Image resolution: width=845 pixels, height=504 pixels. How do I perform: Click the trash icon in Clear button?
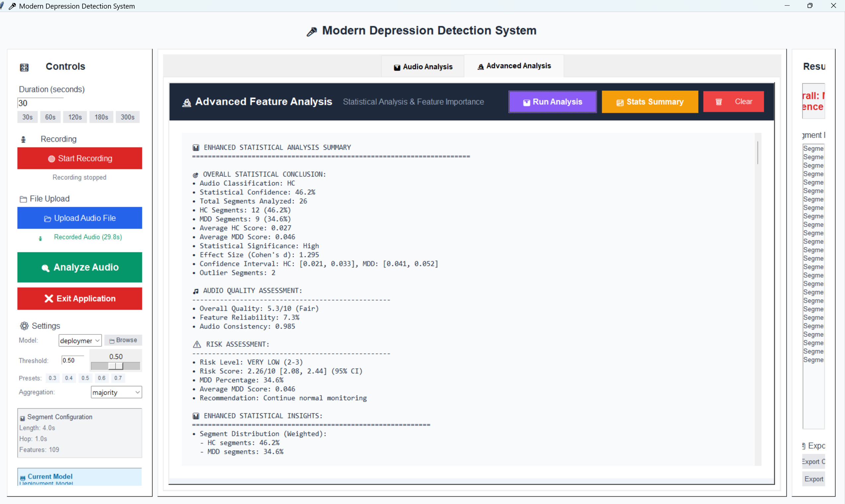(719, 102)
